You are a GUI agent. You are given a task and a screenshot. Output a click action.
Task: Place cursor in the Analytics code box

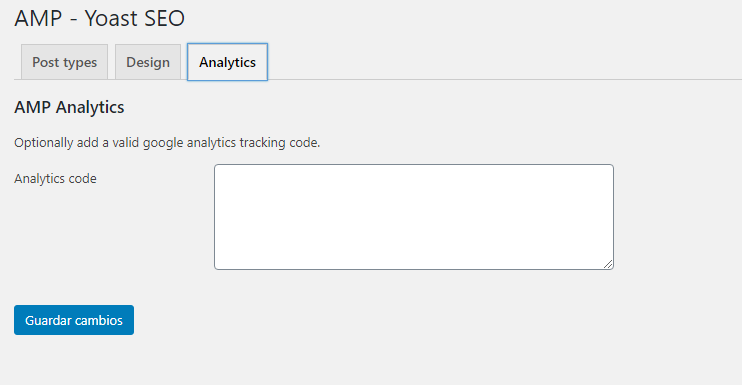(x=414, y=217)
